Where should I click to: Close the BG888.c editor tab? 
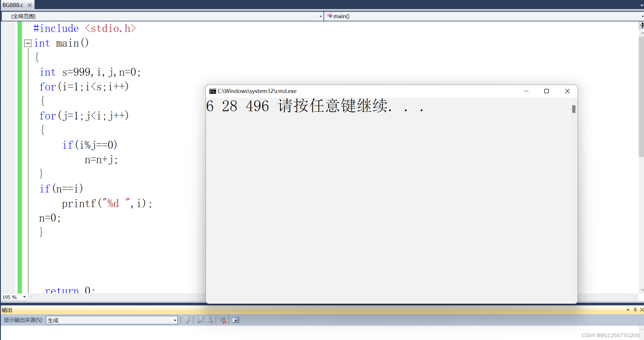30,5
